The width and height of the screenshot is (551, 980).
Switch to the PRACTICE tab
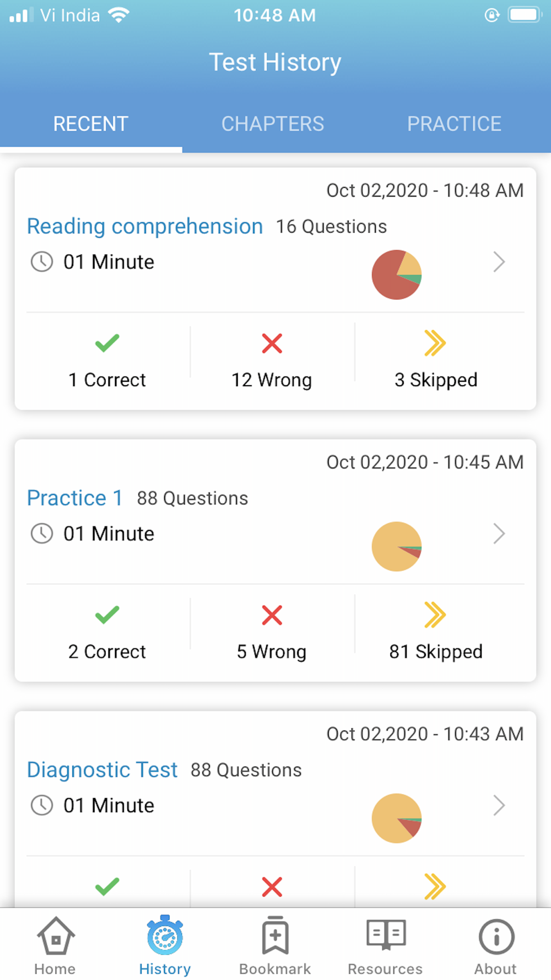click(454, 123)
